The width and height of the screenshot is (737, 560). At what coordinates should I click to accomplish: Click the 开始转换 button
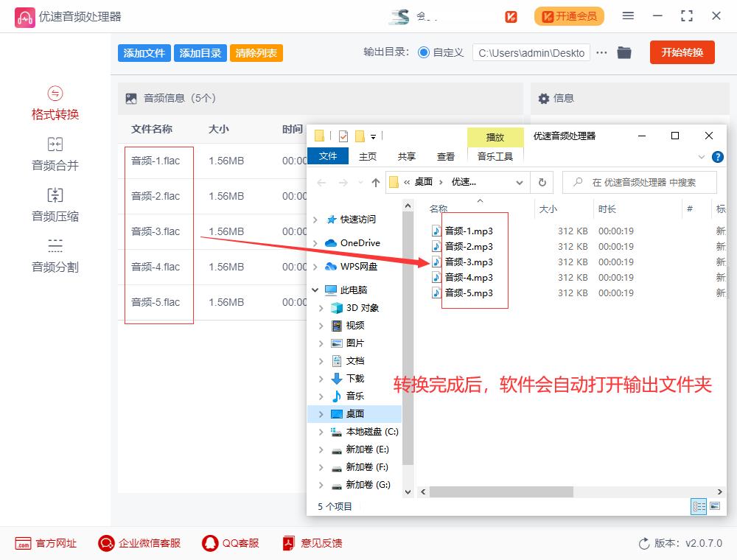pyautogui.click(x=682, y=52)
